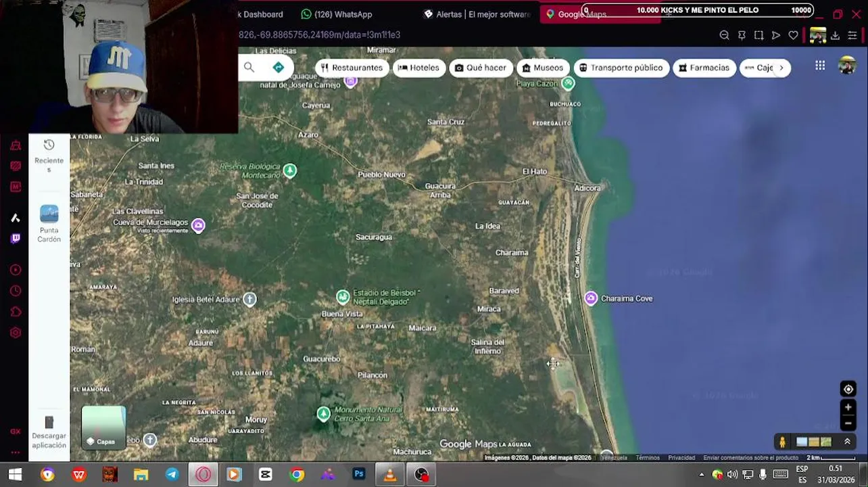This screenshot has width=868, height=487.
Task: Open Photoshop from the taskbar
Action: click(x=359, y=475)
